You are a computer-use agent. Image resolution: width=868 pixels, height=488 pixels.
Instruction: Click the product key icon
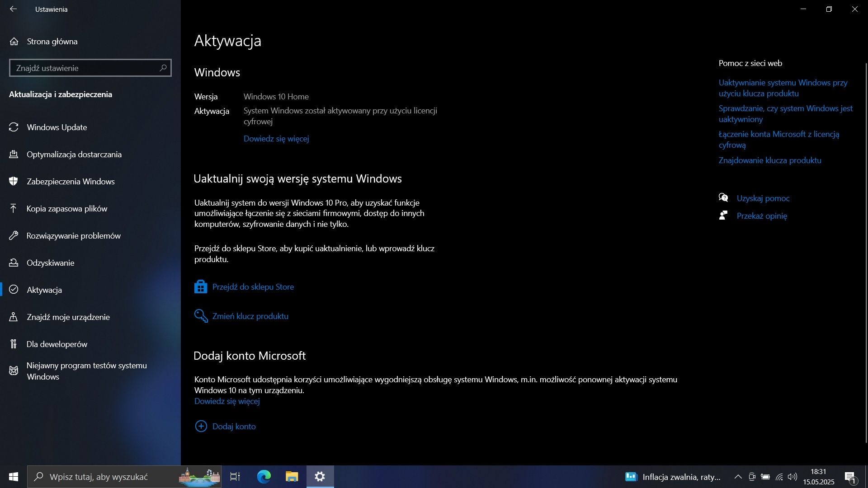coord(201,316)
